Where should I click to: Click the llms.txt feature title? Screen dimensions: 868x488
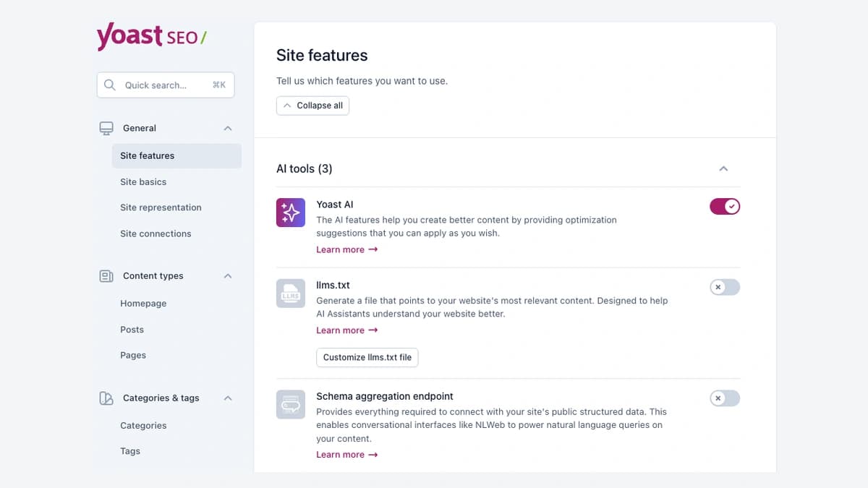[333, 286]
